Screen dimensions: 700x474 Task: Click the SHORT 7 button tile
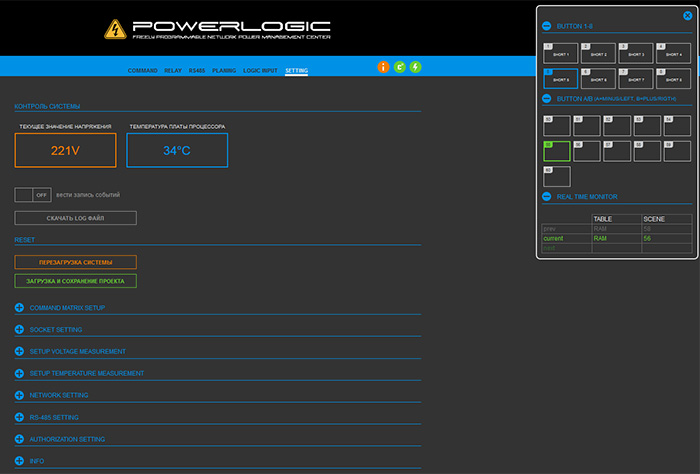pos(636,79)
